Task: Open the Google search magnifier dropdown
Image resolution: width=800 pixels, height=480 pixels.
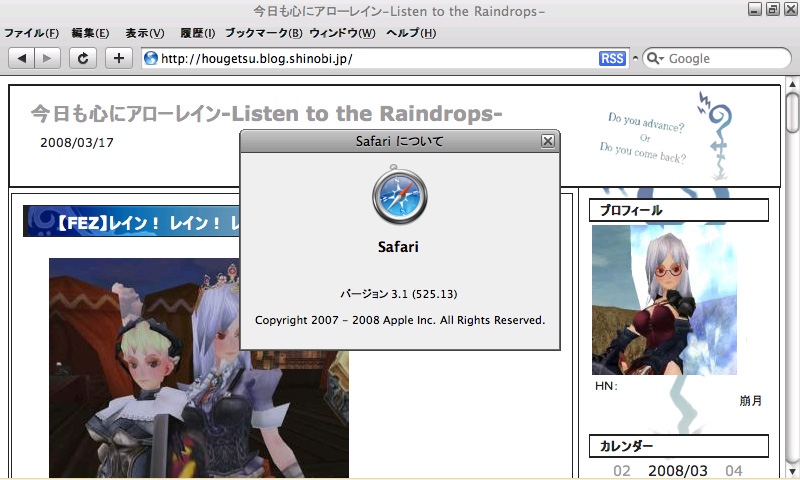Action: point(655,59)
